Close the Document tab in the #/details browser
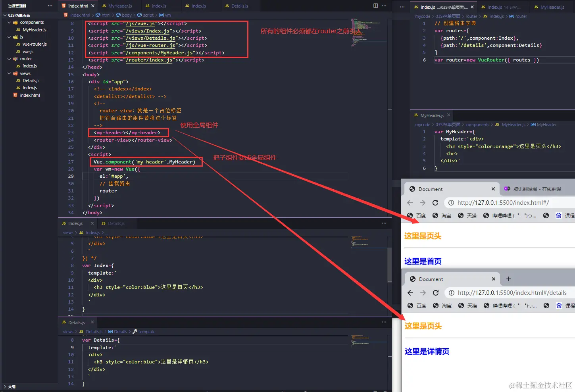Viewport: 575px width, 392px height. 494,279
